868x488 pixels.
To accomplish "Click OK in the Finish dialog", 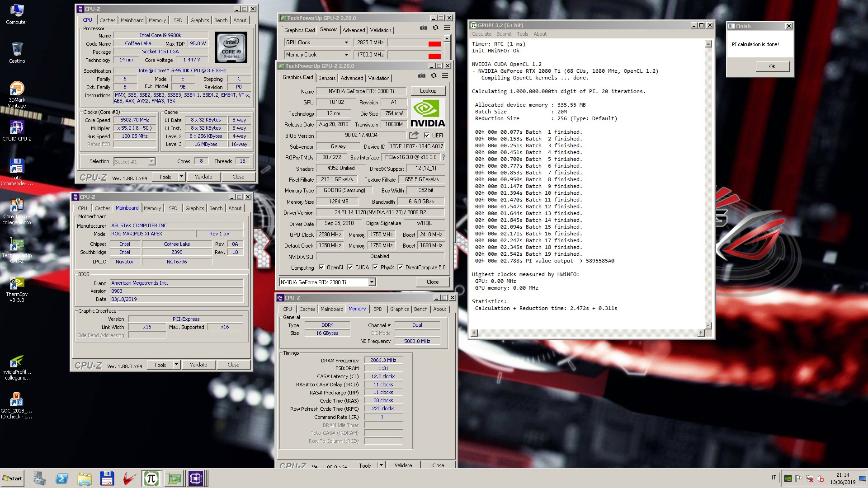I will (772, 66).
